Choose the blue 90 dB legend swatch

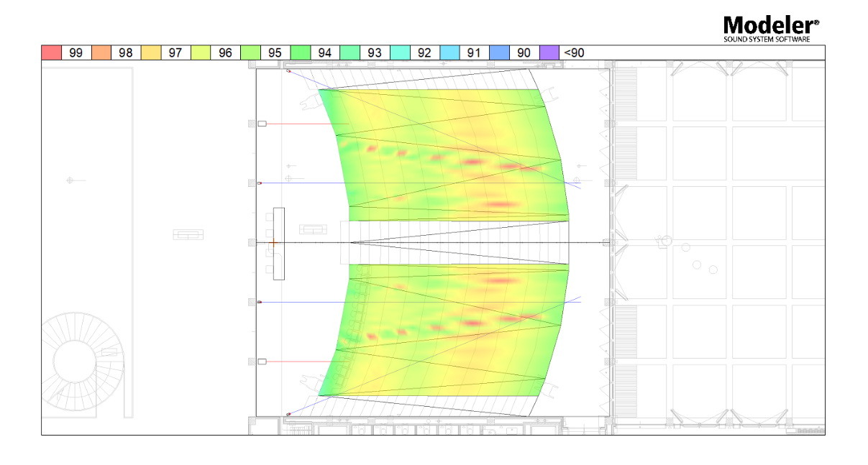pos(500,52)
